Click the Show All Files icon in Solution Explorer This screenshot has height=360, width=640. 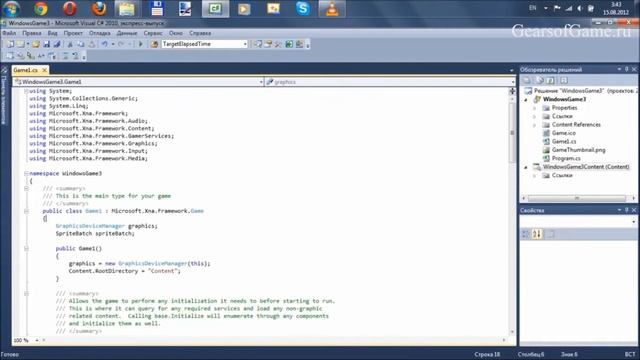pyautogui.click(x=540, y=80)
